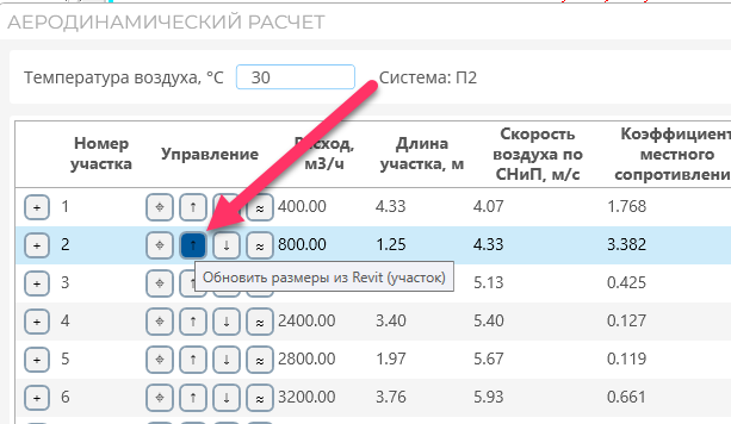Image resolution: width=731 pixels, height=424 pixels.
Task: Click the 'Номер участка' column header
Action: click(x=101, y=154)
